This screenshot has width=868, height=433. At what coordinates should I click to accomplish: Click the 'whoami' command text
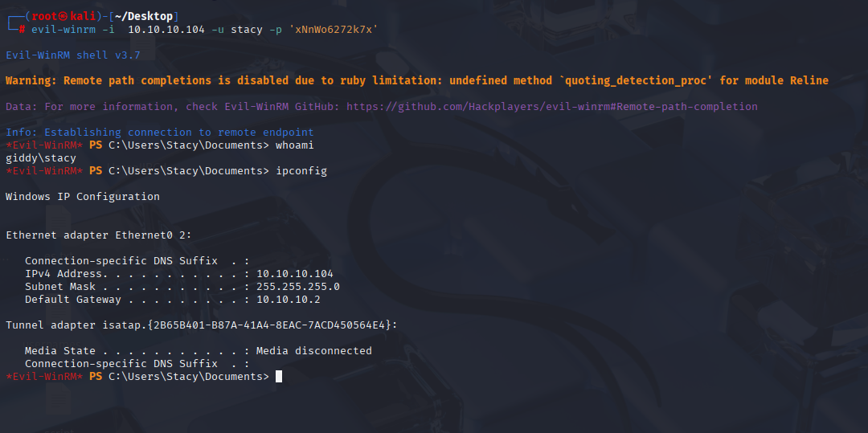294,145
